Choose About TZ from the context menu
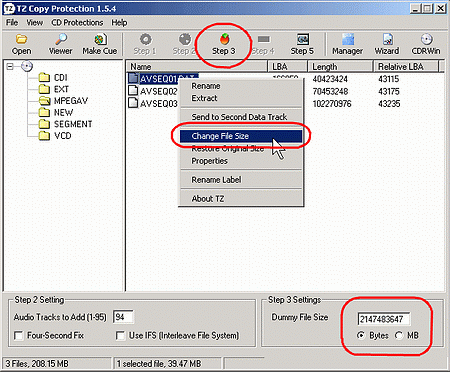 coord(241,199)
